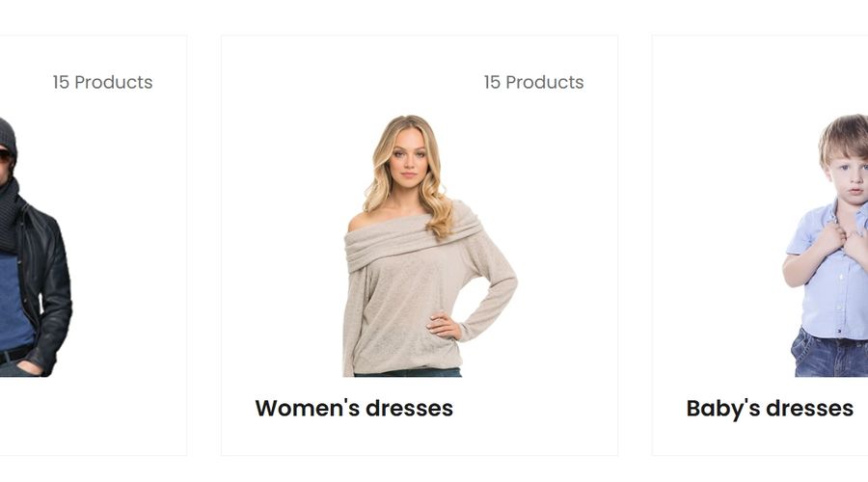Click blank area below the Women's dresses title
This screenshot has width=868, height=482.
420,440
